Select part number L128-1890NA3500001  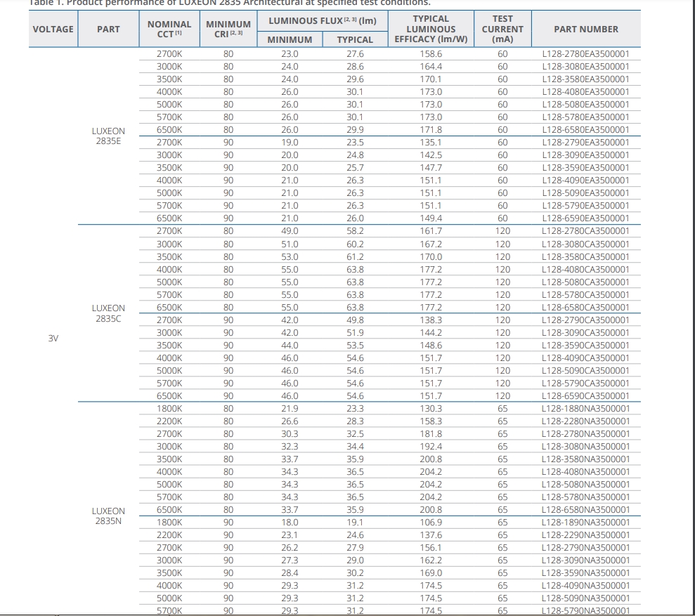click(586, 522)
